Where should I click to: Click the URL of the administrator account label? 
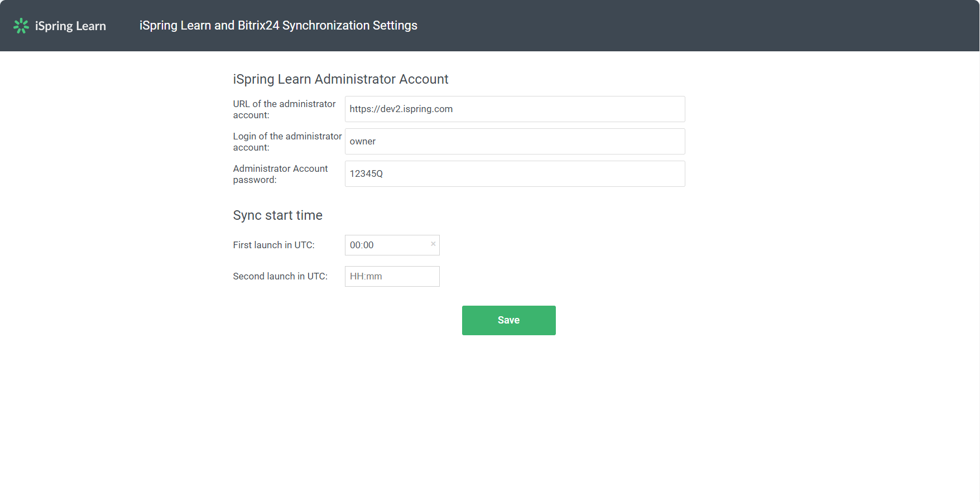pyautogui.click(x=284, y=109)
